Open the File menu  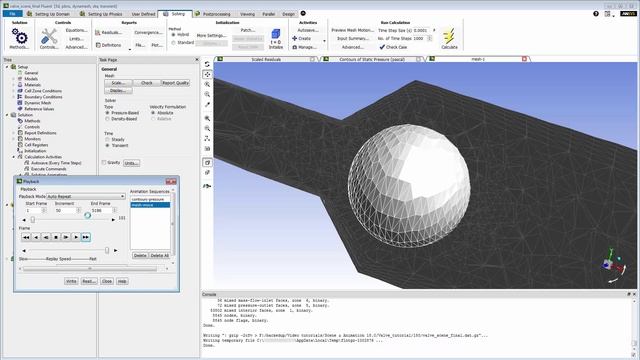12,14
